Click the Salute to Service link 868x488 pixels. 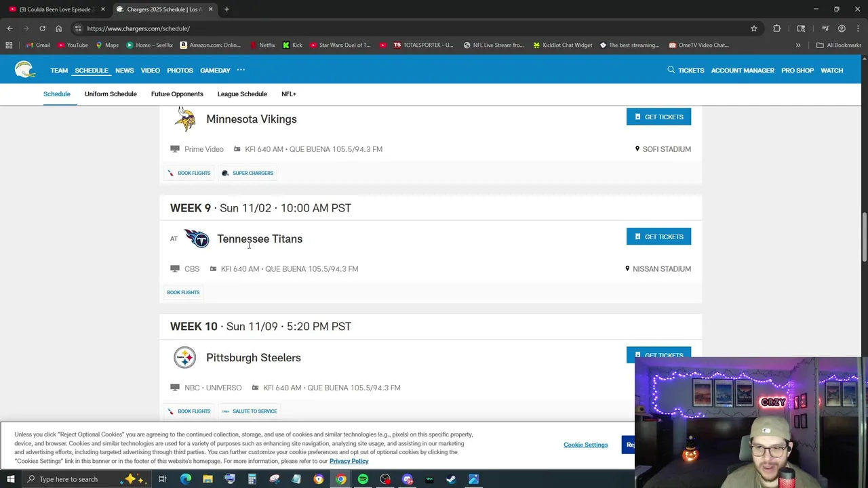[250, 411]
